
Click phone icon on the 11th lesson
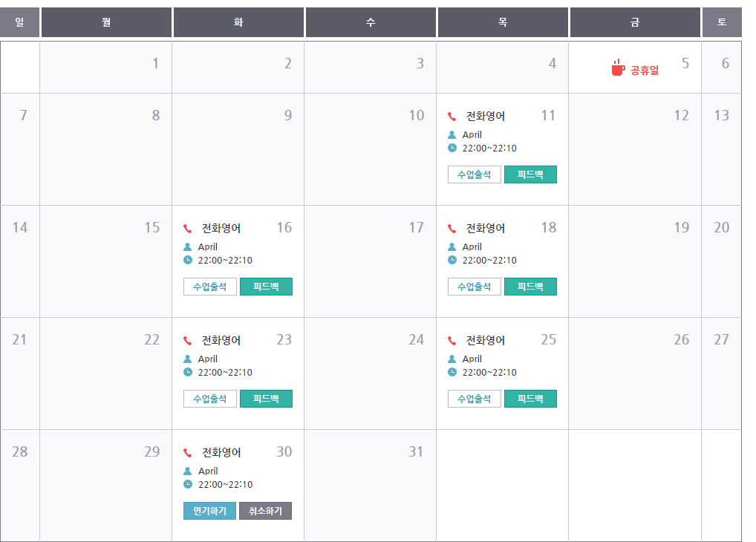tap(452, 116)
